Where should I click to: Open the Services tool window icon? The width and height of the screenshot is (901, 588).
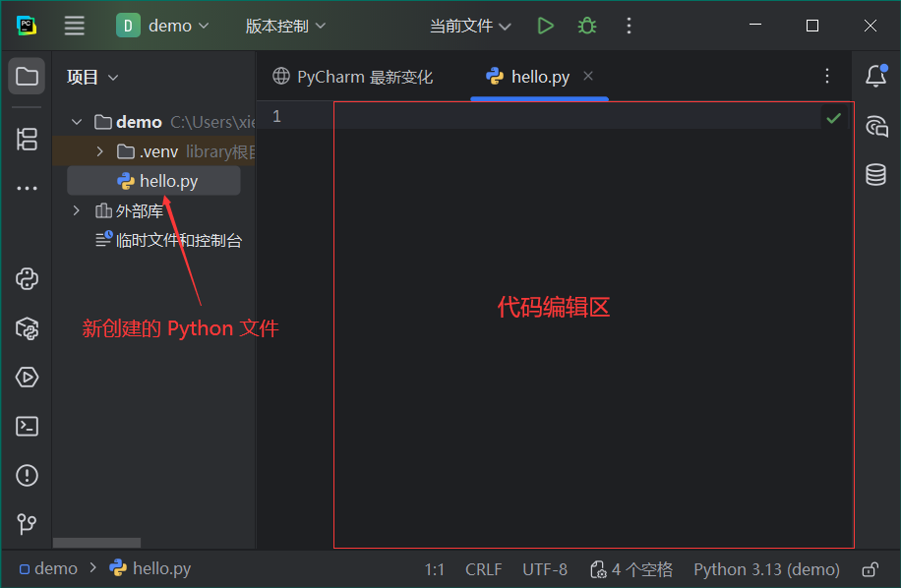click(27, 378)
